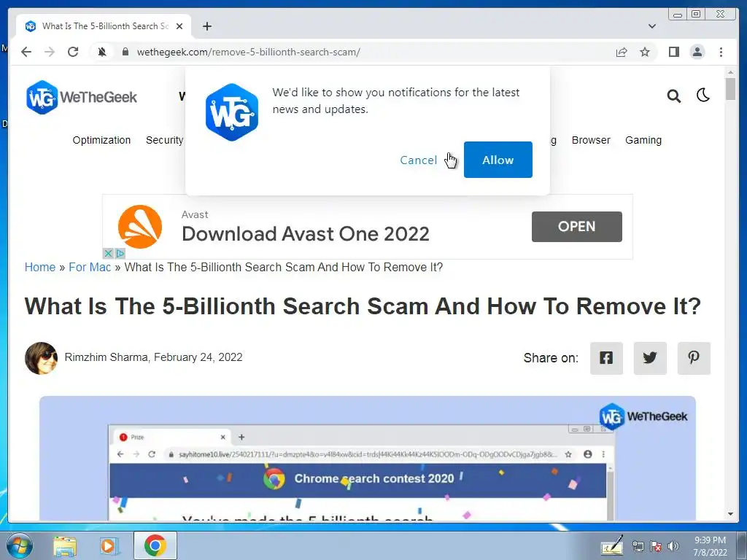Launch Windows Media Player from taskbar
This screenshot has height=560, width=747.
tap(109, 545)
